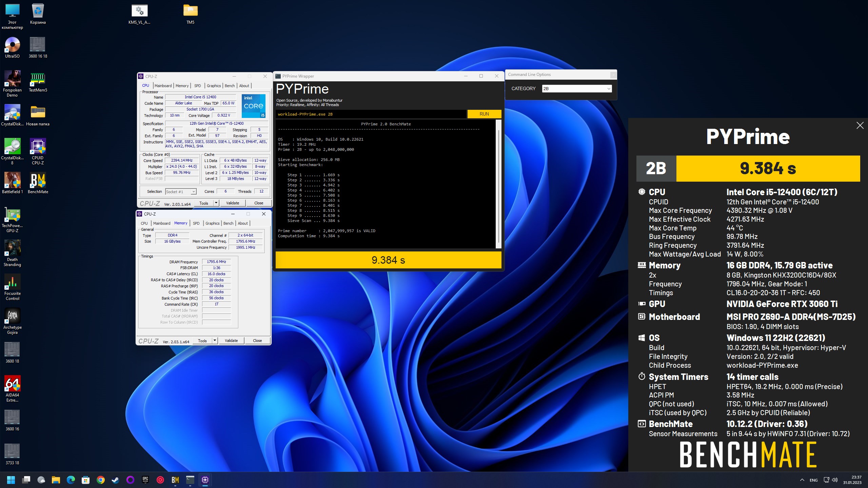Open the TM5 folder on the desktop
The height and width of the screenshot is (488, 868).
click(x=190, y=14)
